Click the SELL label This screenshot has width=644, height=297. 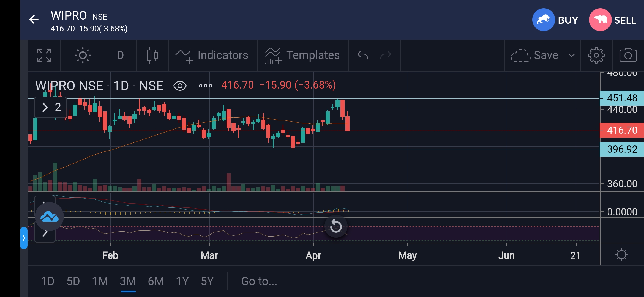[625, 20]
